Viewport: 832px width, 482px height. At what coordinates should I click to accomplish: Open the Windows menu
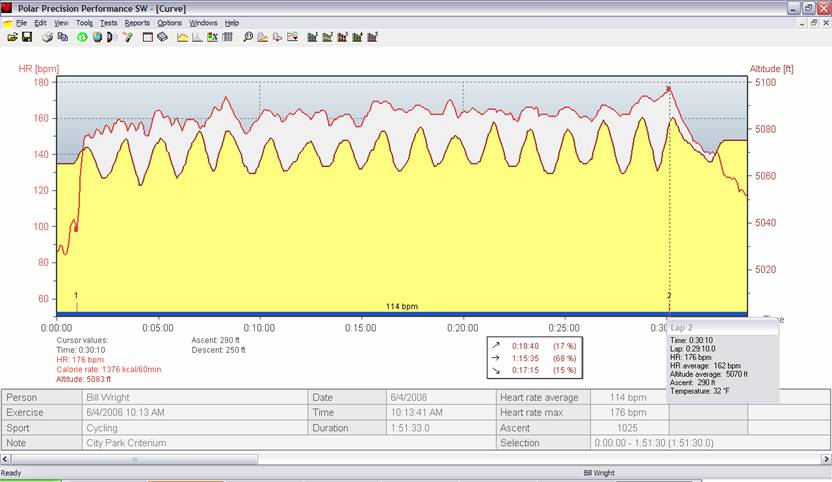tap(203, 23)
